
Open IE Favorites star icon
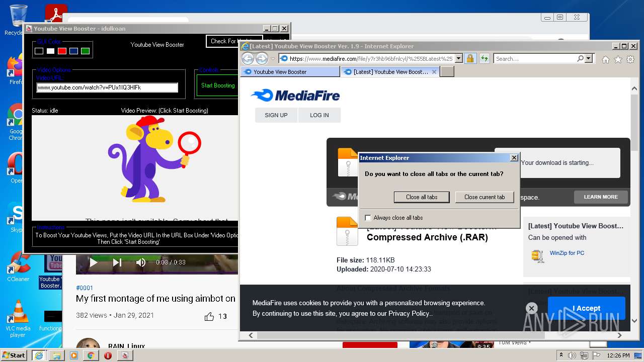(618, 59)
